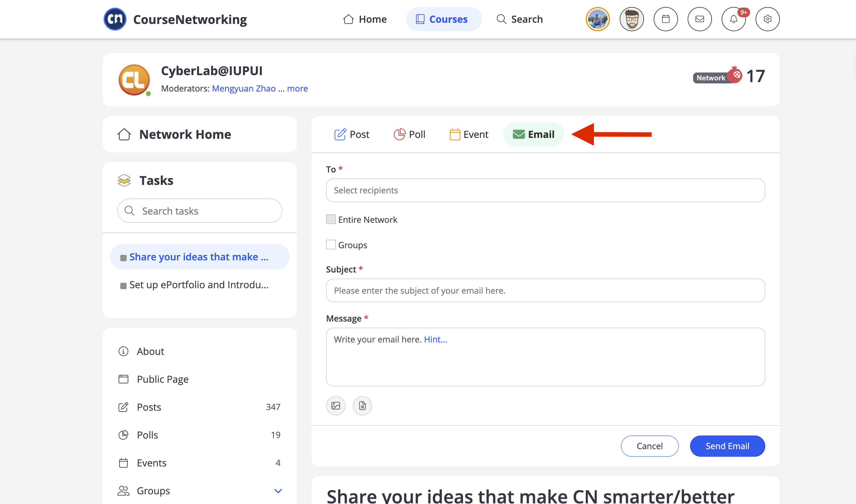This screenshot has height=504, width=856.
Task: Click the Groups people icon in the sidebar
Action: (x=123, y=491)
